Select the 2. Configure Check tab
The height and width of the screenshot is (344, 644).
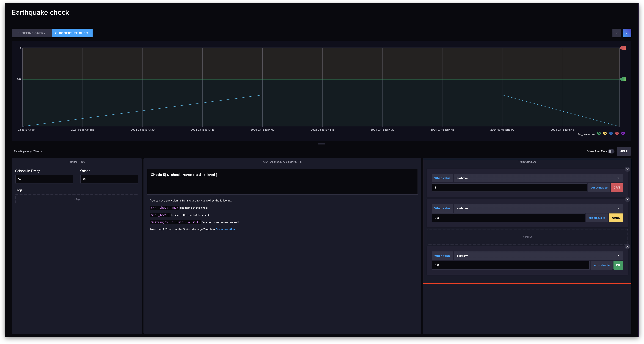[x=72, y=33]
